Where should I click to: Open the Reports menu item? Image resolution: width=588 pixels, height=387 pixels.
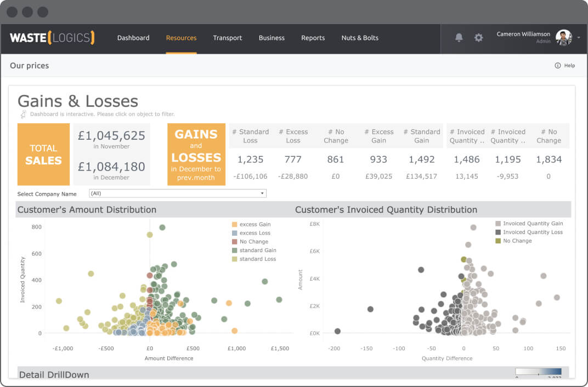point(313,38)
